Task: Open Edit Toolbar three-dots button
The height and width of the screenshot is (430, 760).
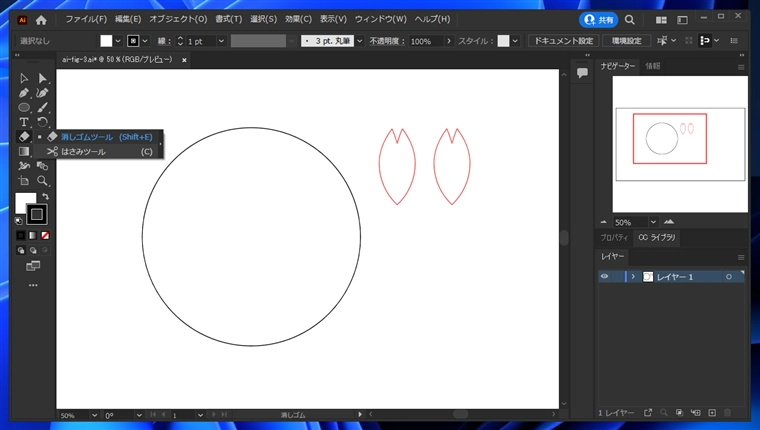Action: (x=33, y=285)
